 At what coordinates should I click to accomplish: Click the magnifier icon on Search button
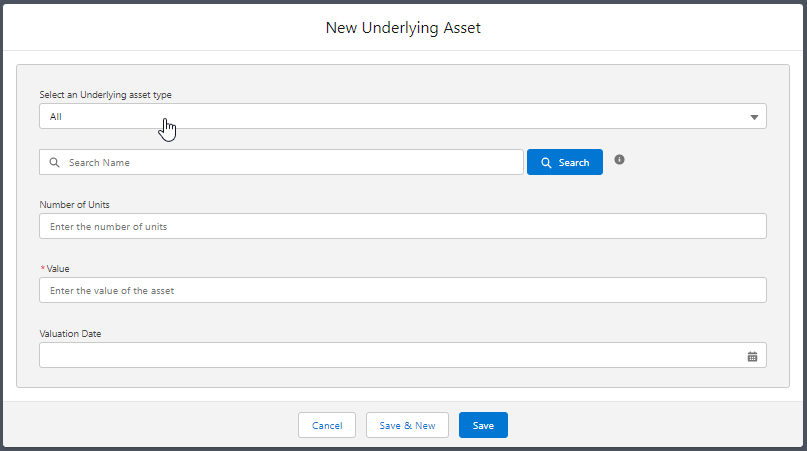[x=546, y=163]
